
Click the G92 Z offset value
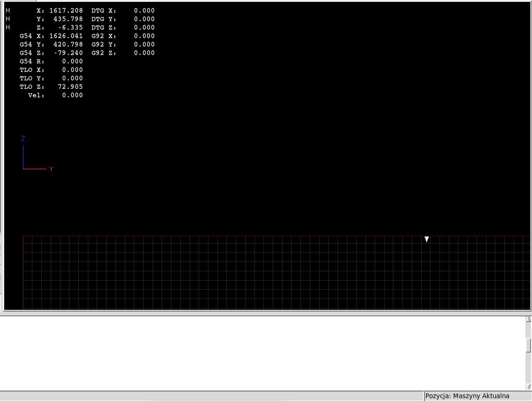144,53
